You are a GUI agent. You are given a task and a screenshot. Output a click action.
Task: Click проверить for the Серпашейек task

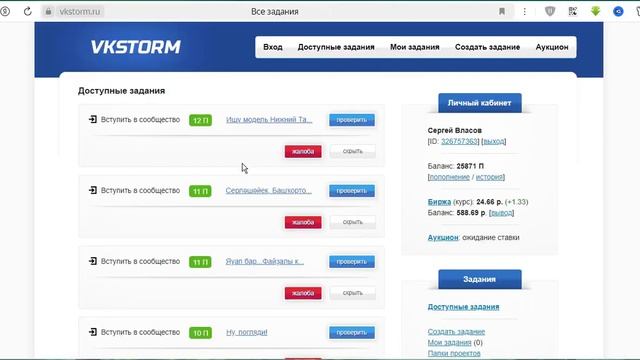point(352,191)
